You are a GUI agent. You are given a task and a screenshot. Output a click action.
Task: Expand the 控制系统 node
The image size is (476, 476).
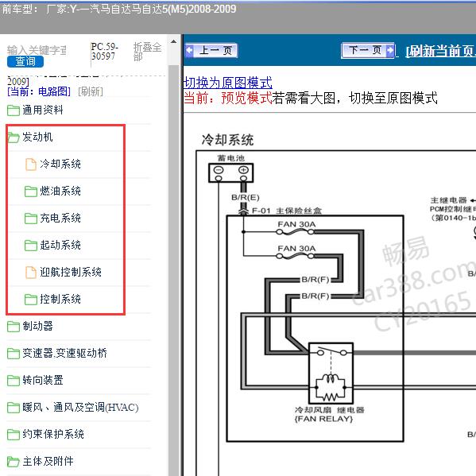tap(60, 300)
